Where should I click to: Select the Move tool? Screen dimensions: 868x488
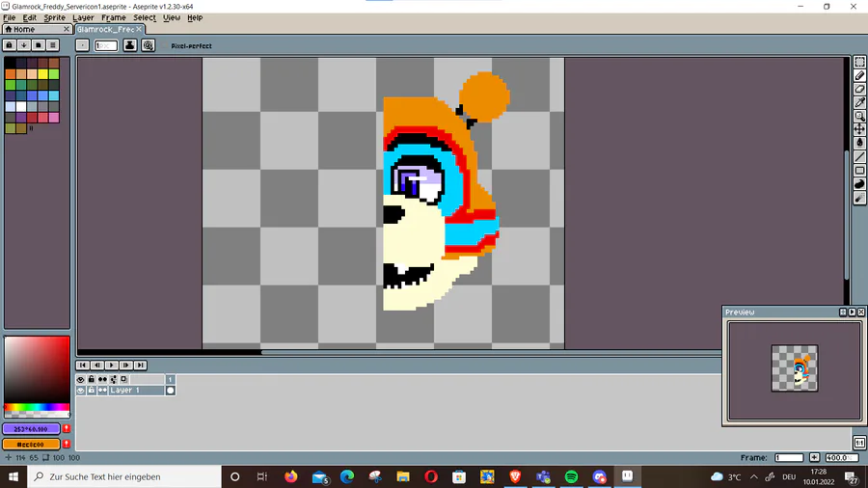[x=859, y=129]
